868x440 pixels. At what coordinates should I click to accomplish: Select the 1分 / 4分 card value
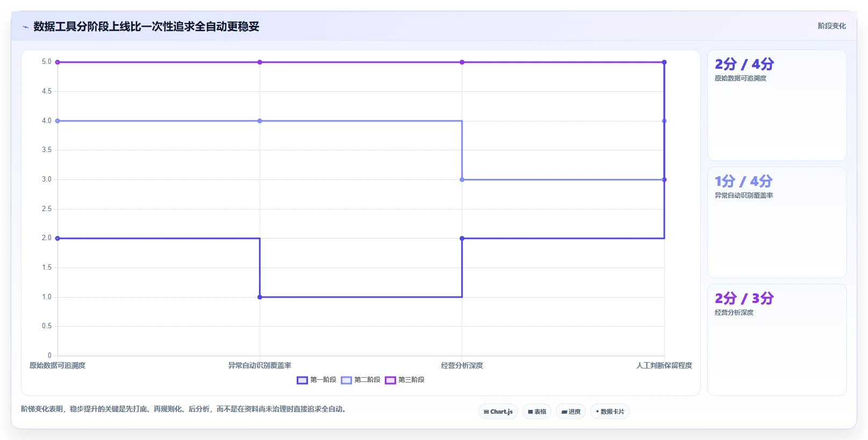pos(743,182)
